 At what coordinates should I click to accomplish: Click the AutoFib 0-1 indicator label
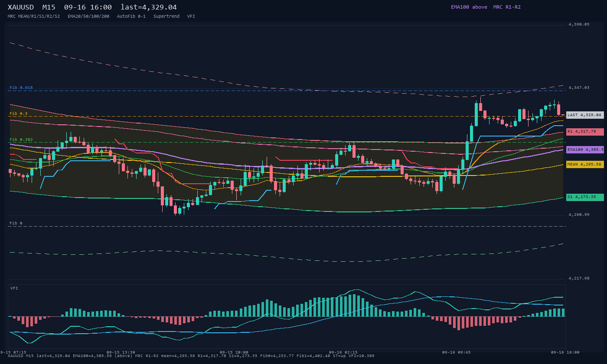tap(131, 16)
